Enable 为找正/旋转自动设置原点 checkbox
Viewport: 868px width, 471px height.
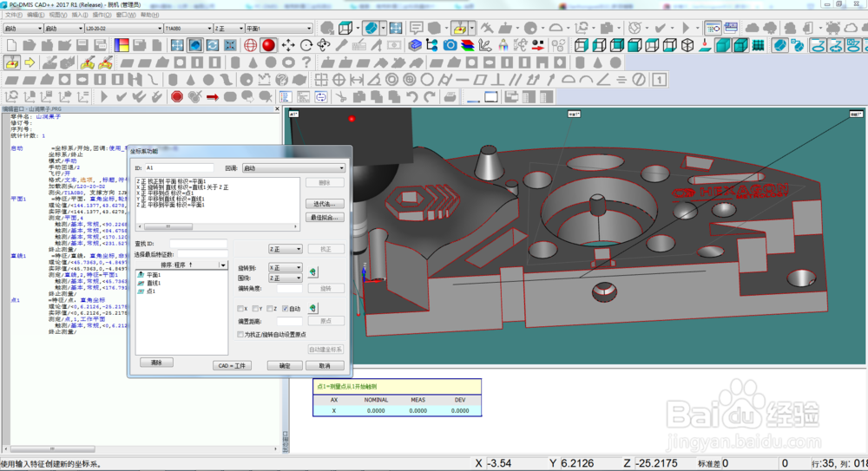[240, 334]
